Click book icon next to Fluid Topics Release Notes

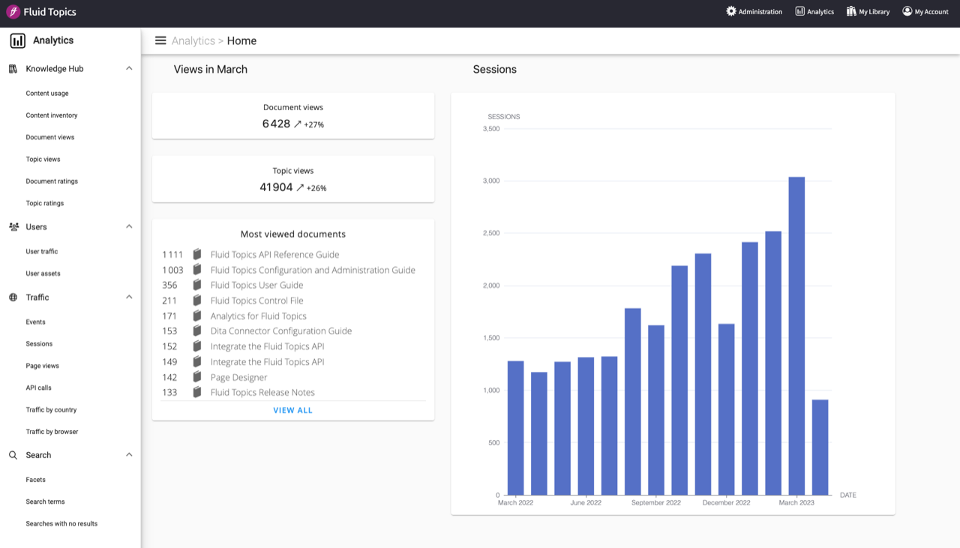coord(197,392)
